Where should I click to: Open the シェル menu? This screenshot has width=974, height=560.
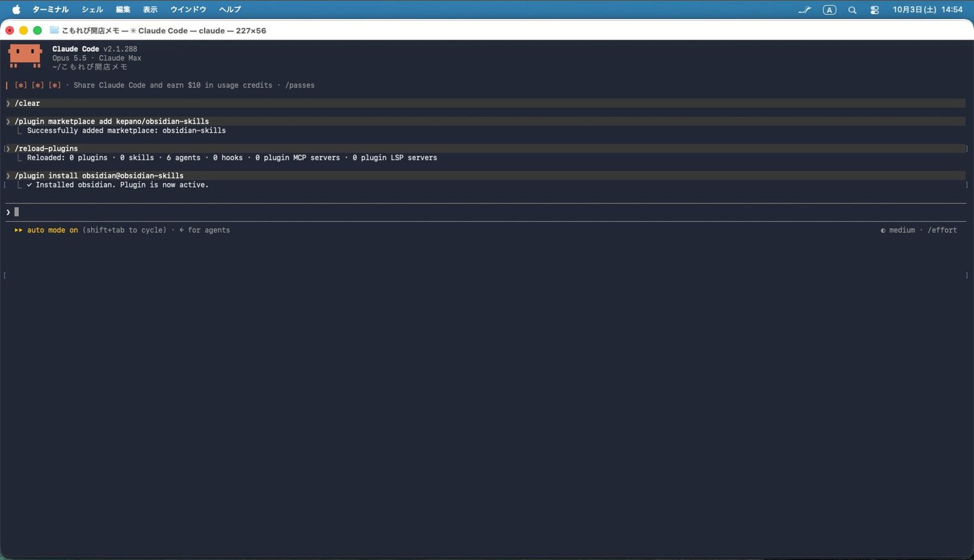(93, 10)
